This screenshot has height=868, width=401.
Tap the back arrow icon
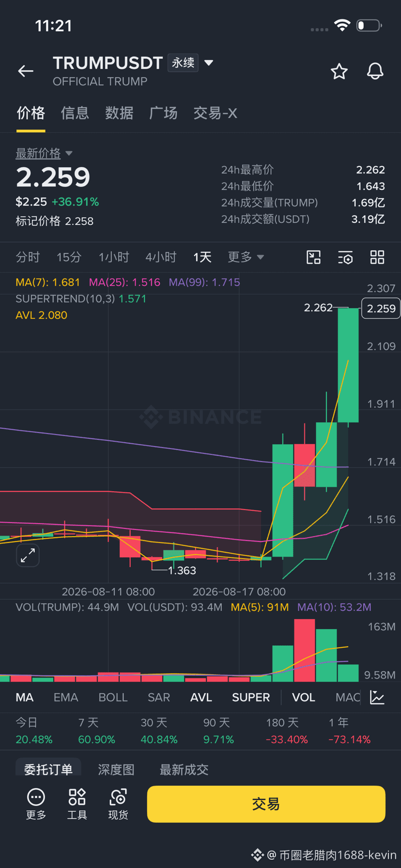pyautogui.click(x=26, y=71)
